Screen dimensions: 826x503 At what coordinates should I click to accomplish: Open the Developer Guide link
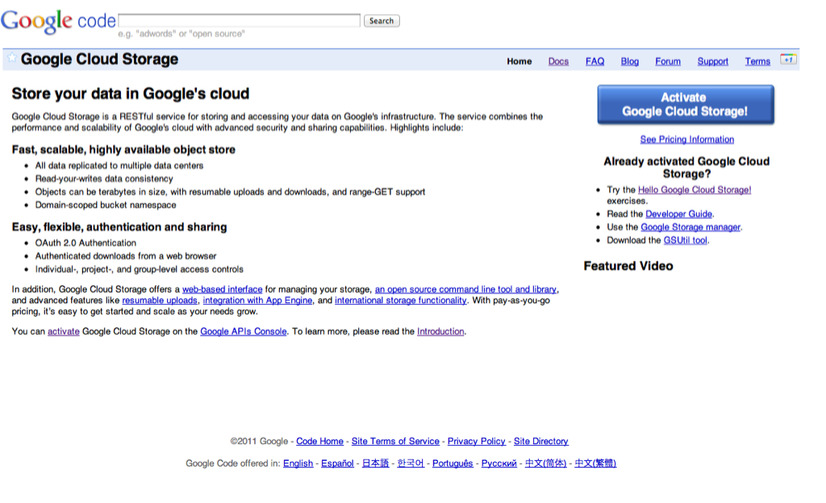point(678,214)
